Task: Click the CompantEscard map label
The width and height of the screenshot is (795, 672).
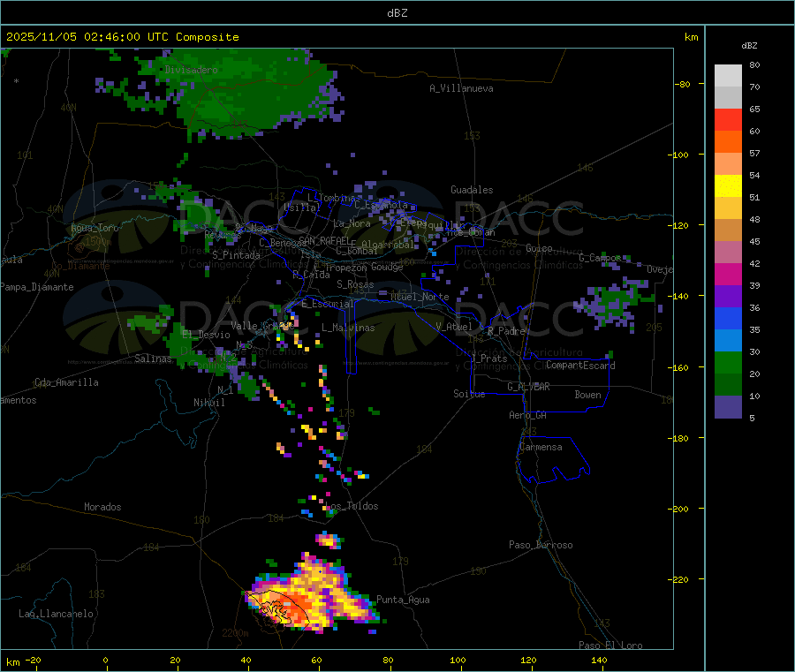Action: pyautogui.click(x=580, y=365)
